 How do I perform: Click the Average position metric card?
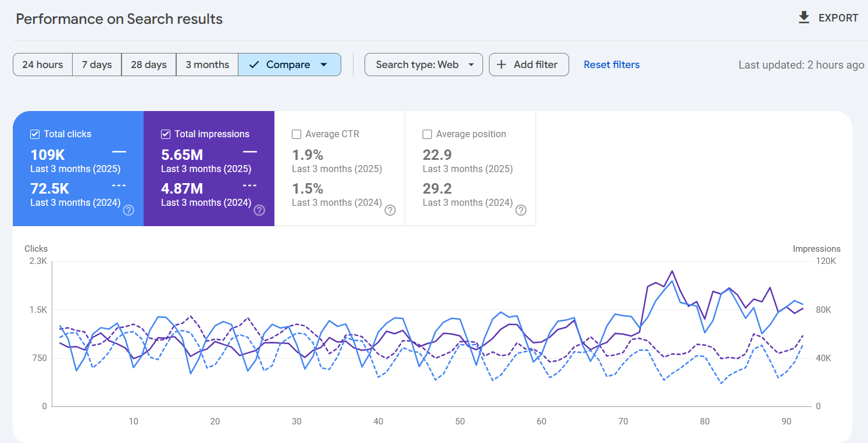pyautogui.click(x=470, y=169)
